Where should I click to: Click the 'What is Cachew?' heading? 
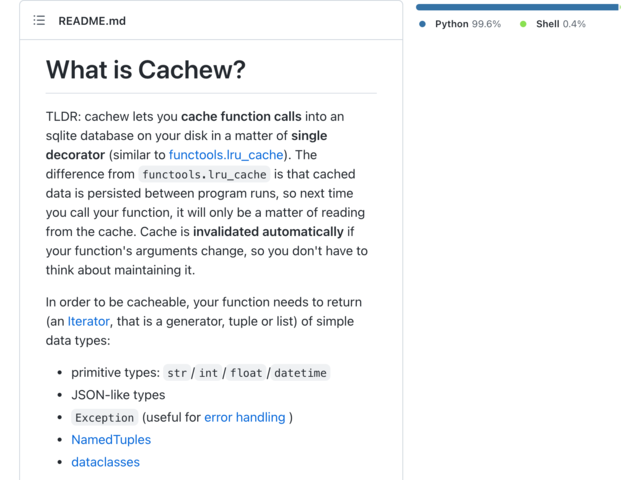146,69
